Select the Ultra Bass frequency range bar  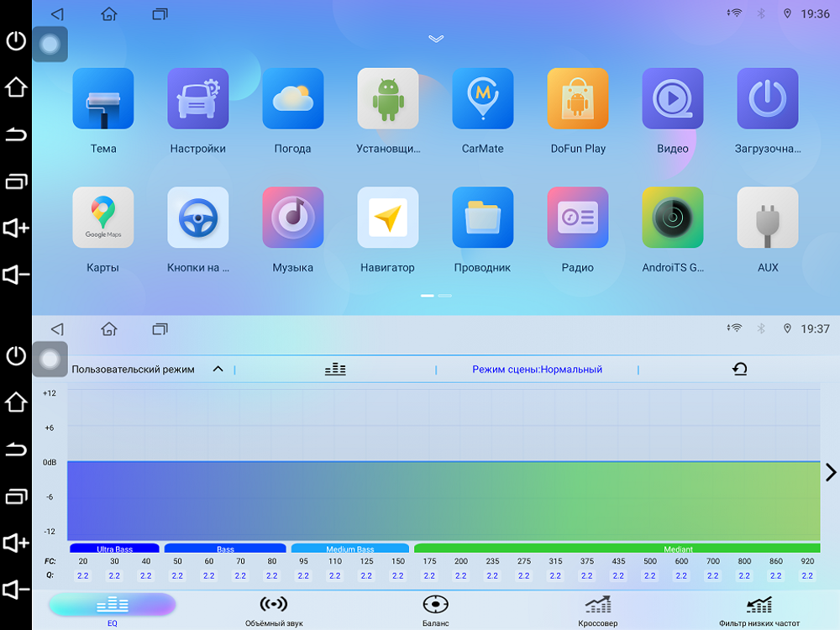(114, 549)
